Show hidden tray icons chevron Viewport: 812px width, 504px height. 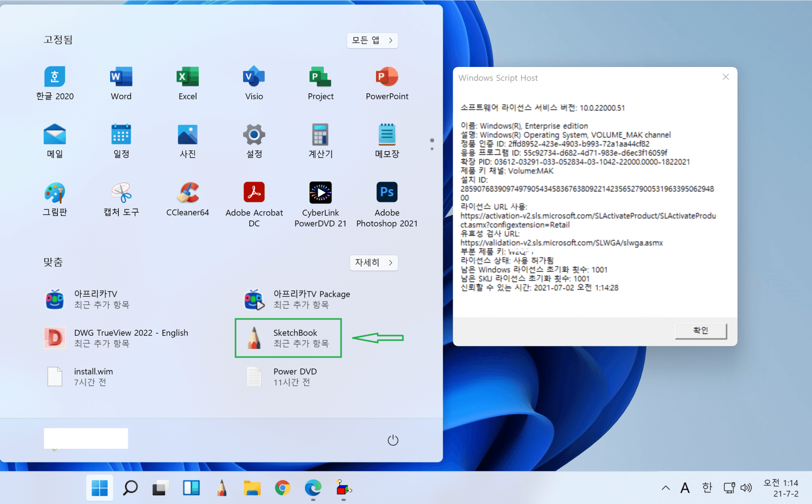tap(665, 488)
